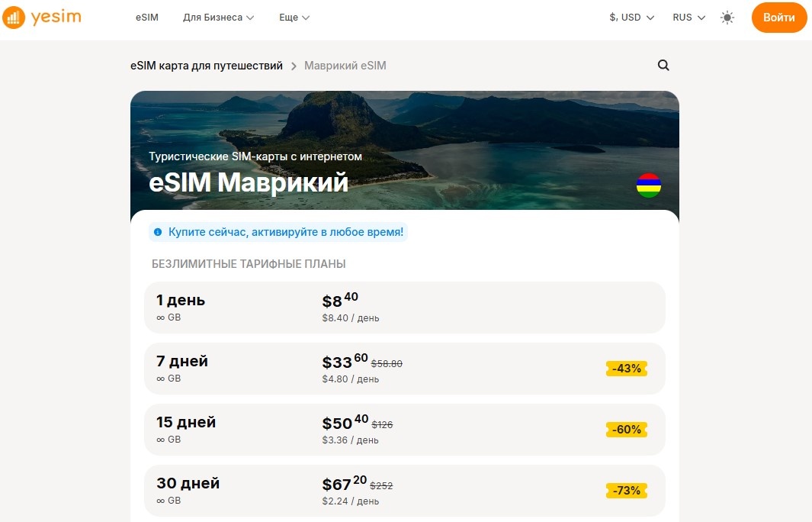Toggle light/dark theme sun icon
Image resolution: width=812 pixels, height=522 pixels.
click(727, 18)
